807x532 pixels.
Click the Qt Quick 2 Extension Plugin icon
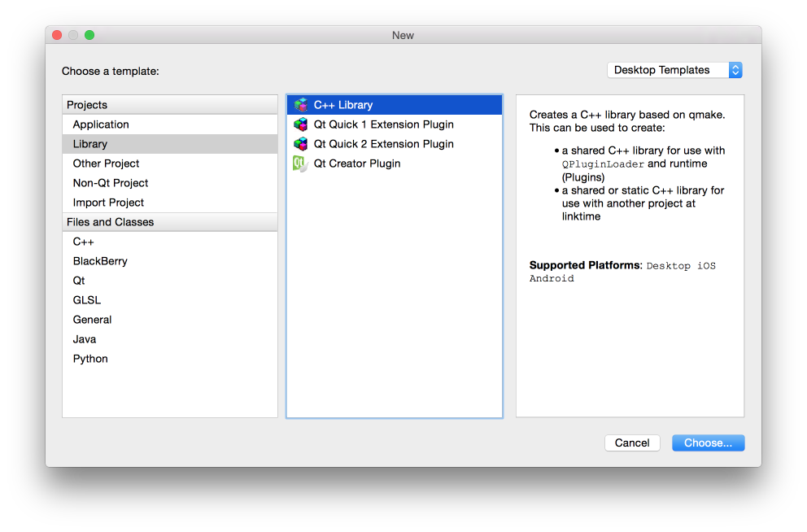pyautogui.click(x=300, y=144)
